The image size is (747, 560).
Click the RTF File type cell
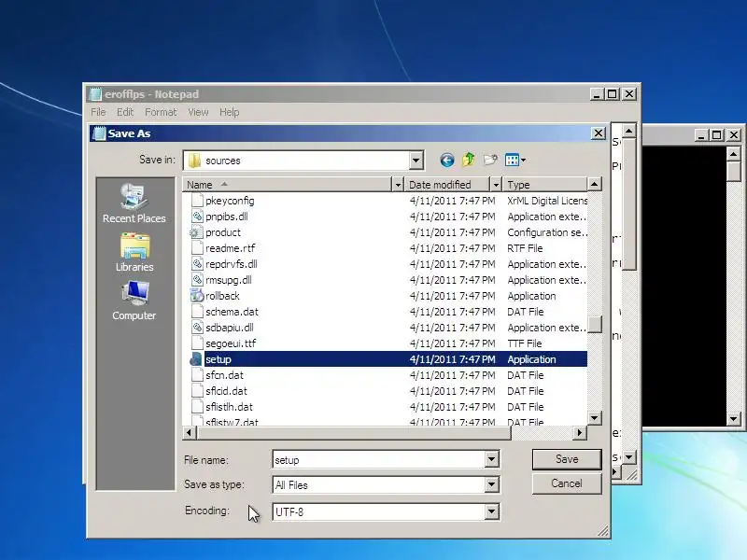tap(525, 248)
